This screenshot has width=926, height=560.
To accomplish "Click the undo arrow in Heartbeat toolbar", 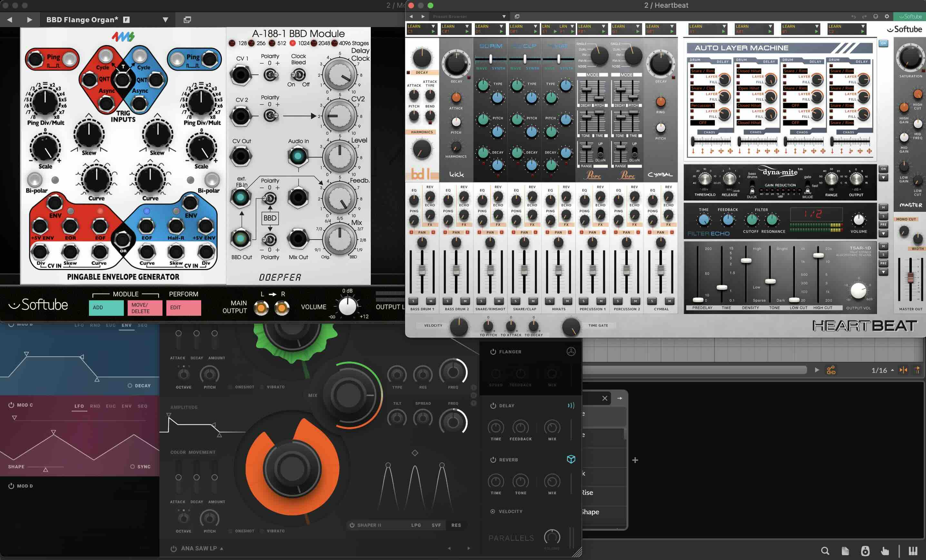I will click(x=853, y=16).
